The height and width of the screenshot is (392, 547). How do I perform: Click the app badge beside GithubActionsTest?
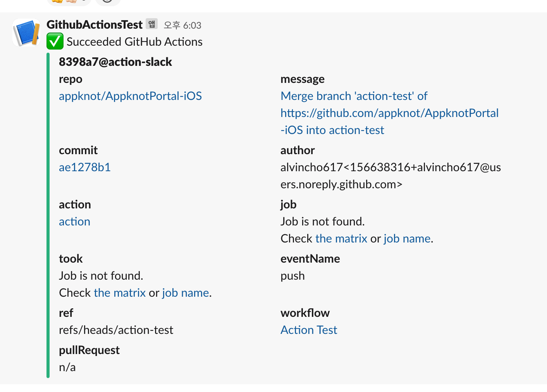[x=152, y=24]
